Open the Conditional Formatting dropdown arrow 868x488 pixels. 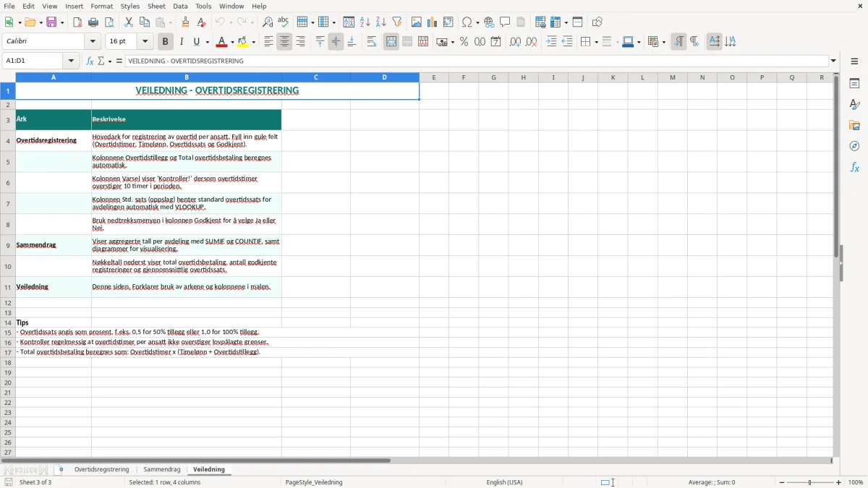tap(663, 42)
